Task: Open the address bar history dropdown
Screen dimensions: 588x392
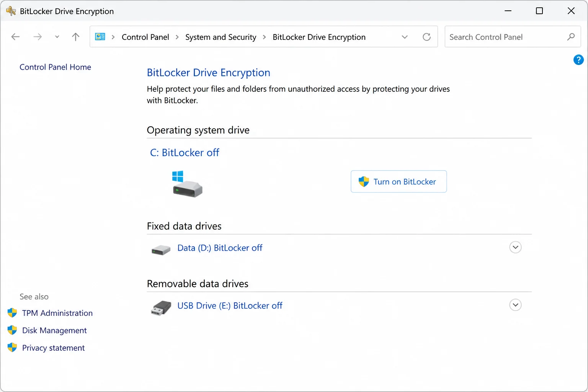Action: pyautogui.click(x=405, y=37)
